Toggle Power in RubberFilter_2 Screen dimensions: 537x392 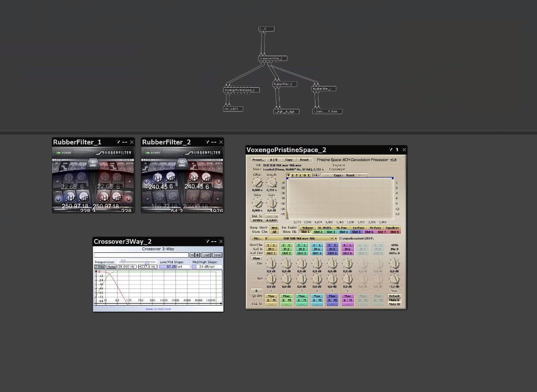(153, 153)
